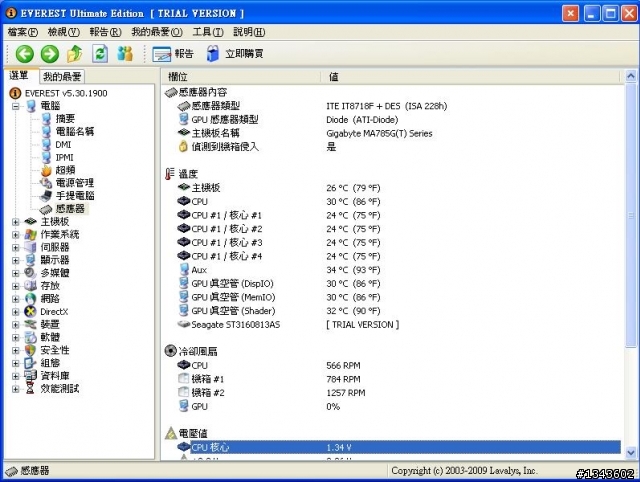The width and height of the screenshot is (640, 482).
Task: Select 感應器 sensor tree item
Action: coord(70,209)
